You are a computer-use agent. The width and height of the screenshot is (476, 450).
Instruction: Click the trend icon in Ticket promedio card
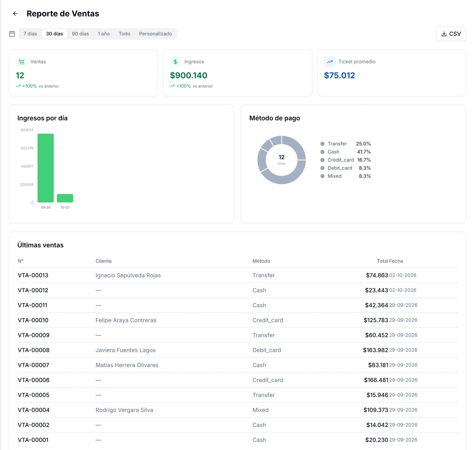click(x=330, y=62)
